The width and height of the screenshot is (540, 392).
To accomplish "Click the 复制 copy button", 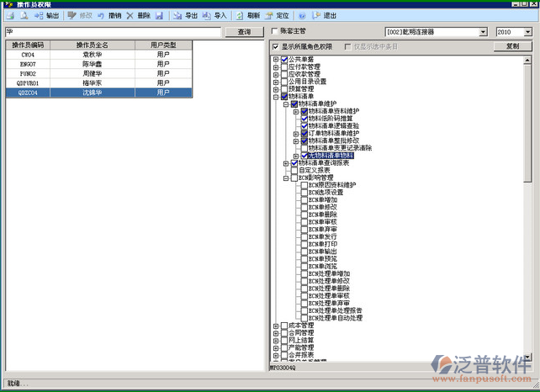I will click(512, 46).
